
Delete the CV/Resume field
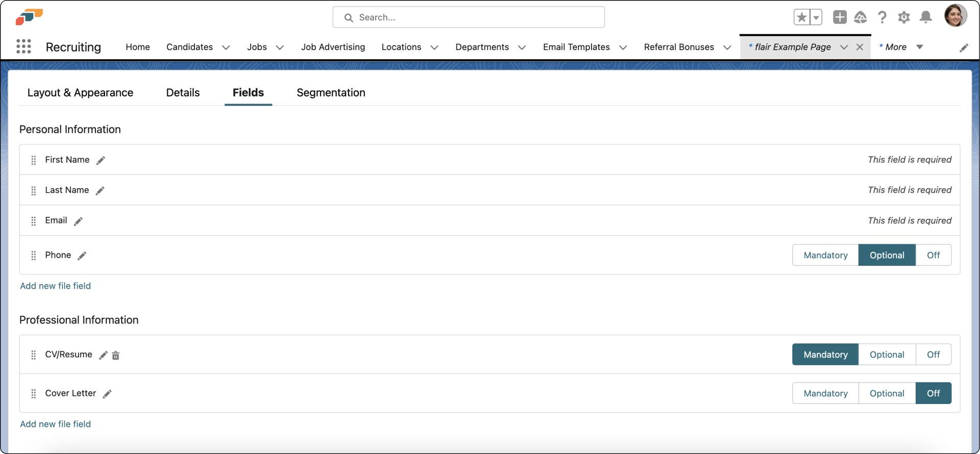(x=116, y=355)
